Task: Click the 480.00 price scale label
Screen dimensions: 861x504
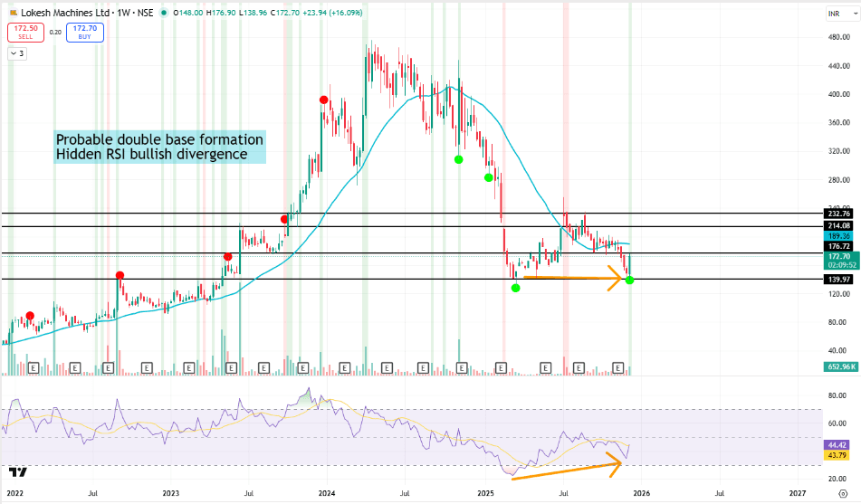Action: point(839,37)
